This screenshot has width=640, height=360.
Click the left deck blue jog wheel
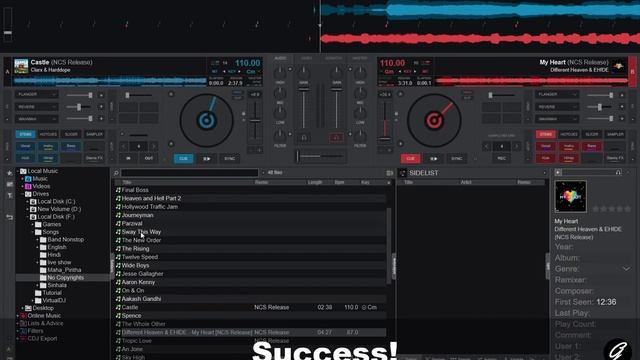click(x=207, y=120)
